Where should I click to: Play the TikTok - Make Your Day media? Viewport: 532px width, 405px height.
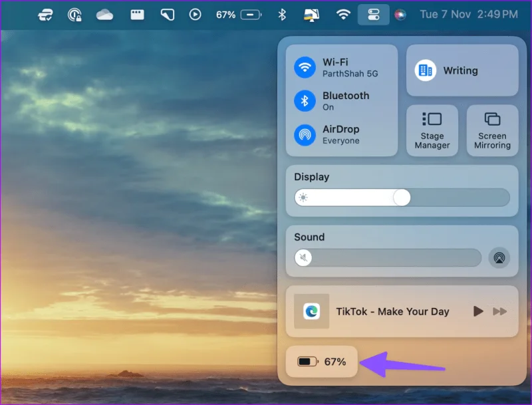pyautogui.click(x=478, y=311)
